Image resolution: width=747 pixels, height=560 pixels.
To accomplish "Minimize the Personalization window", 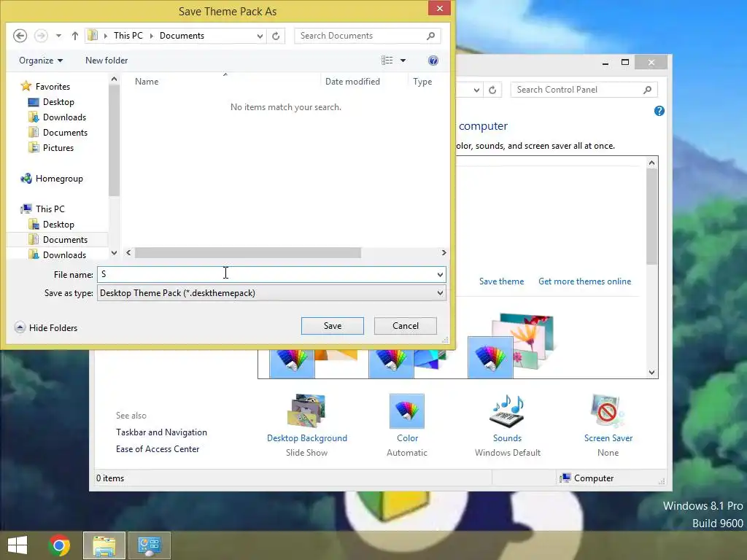I will (x=605, y=63).
